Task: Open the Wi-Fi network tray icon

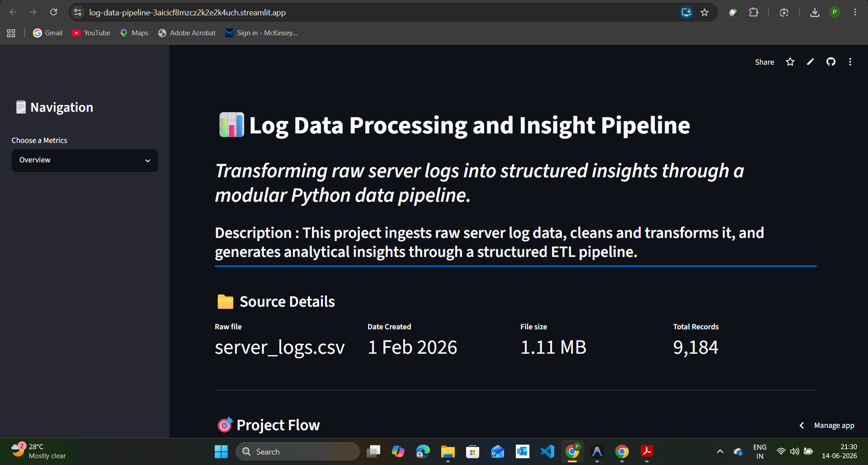Action: coord(781,451)
